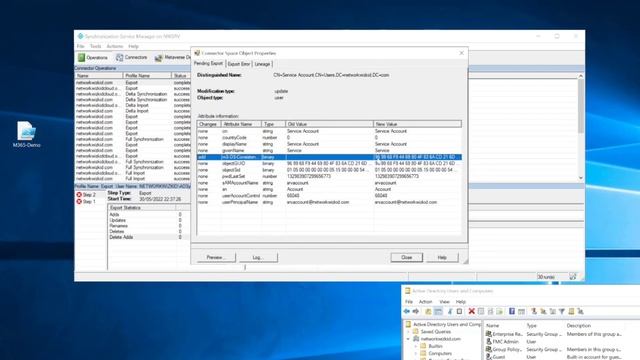The height and width of the screenshot is (360, 640).
Task: Expand the Builtin folder node
Action: click(x=416, y=346)
